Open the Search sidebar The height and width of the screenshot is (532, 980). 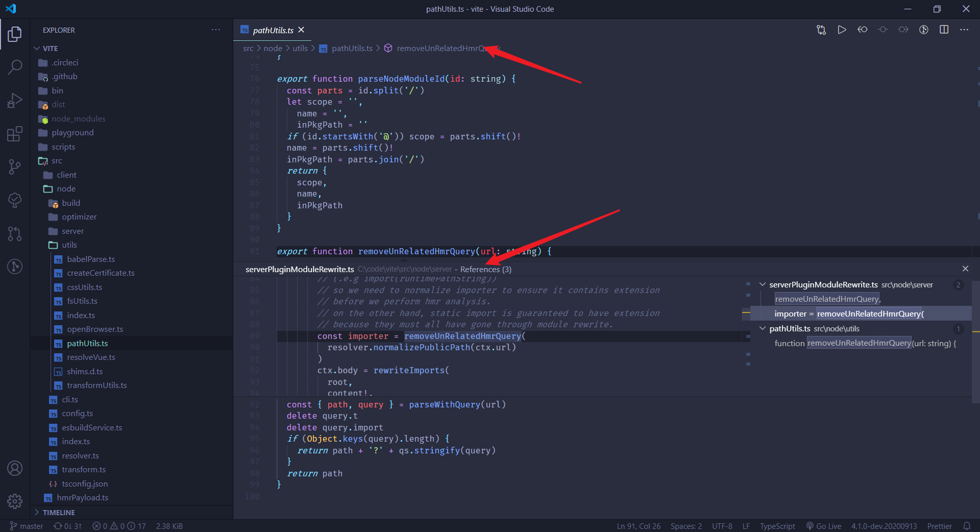point(15,67)
